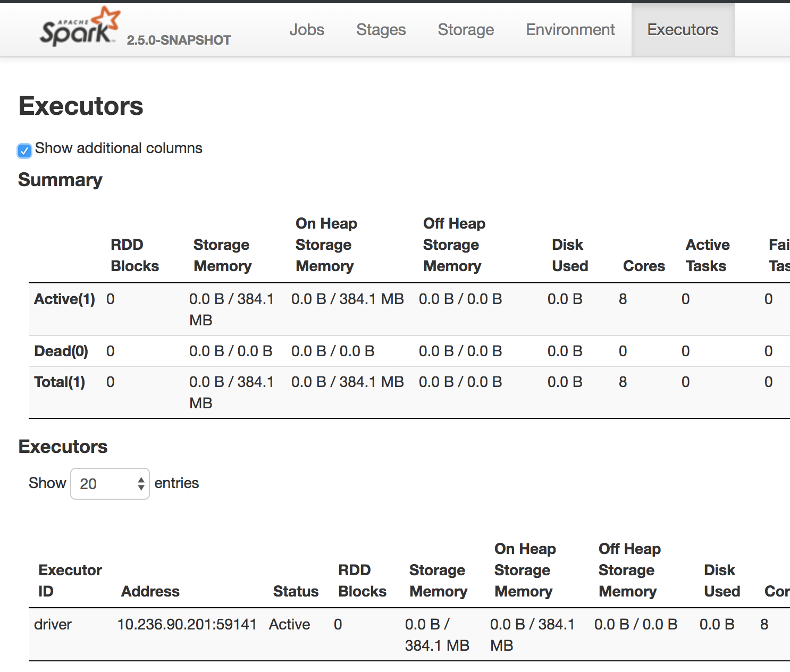Click the Cores value 8 in Total(1) row
Viewport: 790px width, 672px height.
tap(623, 382)
